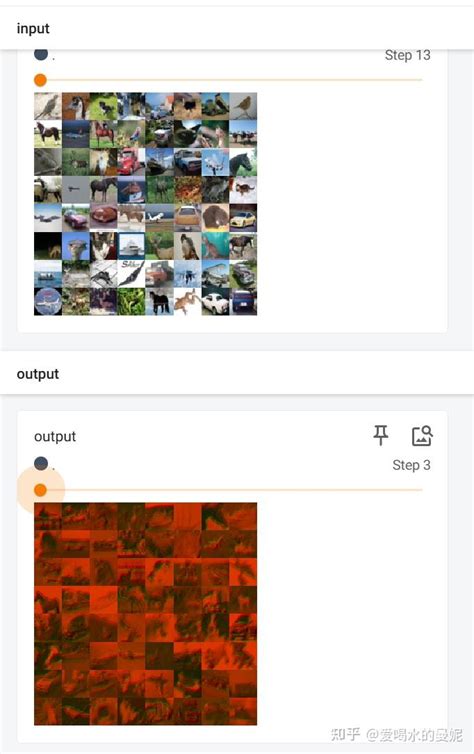Open the red-tinted output image grid
The width and height of the screenshot is (474, 754).
pos(145,614)
